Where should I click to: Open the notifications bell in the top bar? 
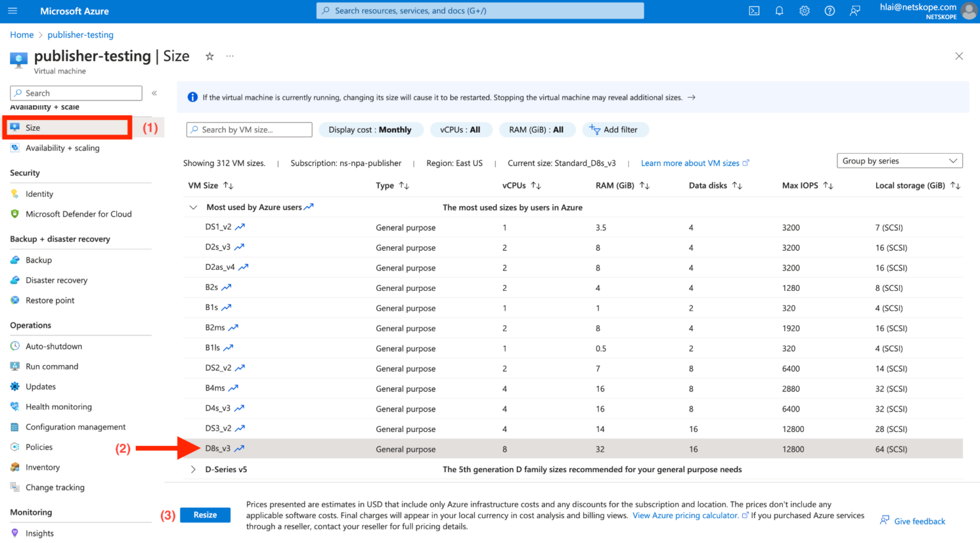779,11
